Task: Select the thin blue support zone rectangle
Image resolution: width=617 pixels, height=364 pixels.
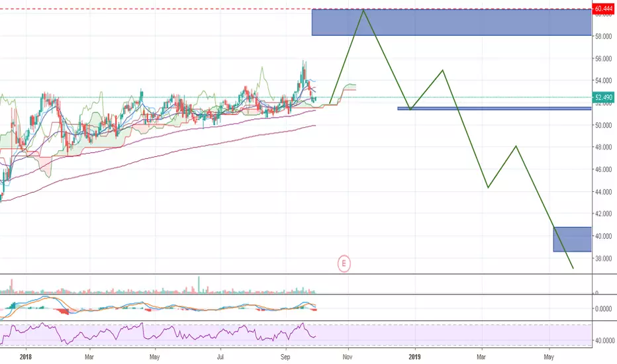Action: 495,109
